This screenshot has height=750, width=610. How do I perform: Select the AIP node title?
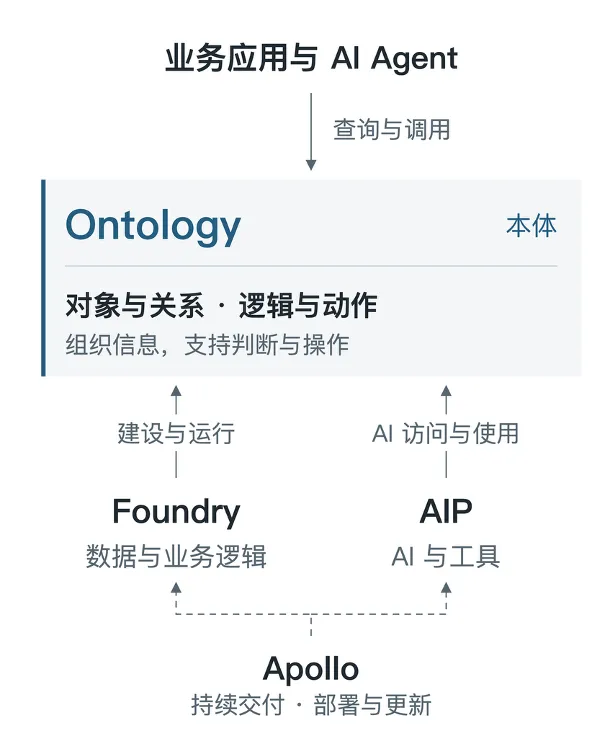(446, 511)
